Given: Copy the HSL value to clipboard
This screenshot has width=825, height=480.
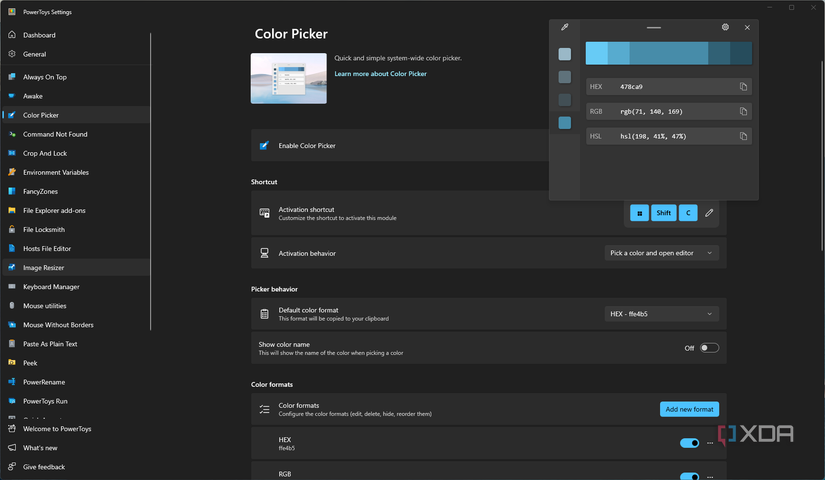Looking at the screenshot, I should click(x=743, y=136).
